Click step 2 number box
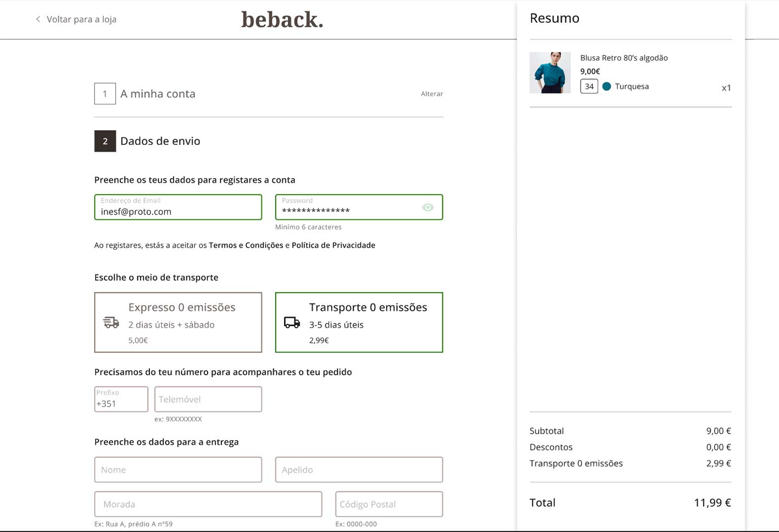Viewport: 779px width, 532px height. tap(105, 141)
